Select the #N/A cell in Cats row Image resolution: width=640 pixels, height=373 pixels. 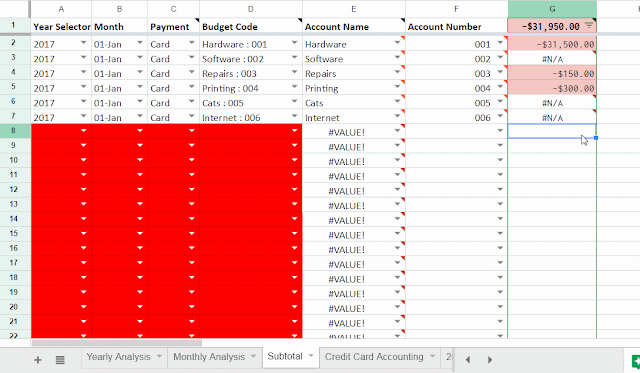coord(552,103)
